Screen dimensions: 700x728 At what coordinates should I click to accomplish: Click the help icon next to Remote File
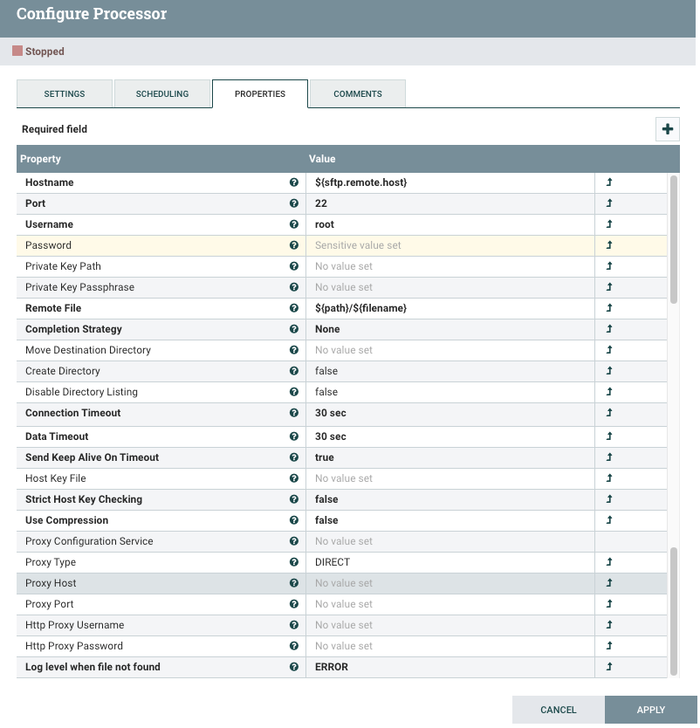[294, 308]
